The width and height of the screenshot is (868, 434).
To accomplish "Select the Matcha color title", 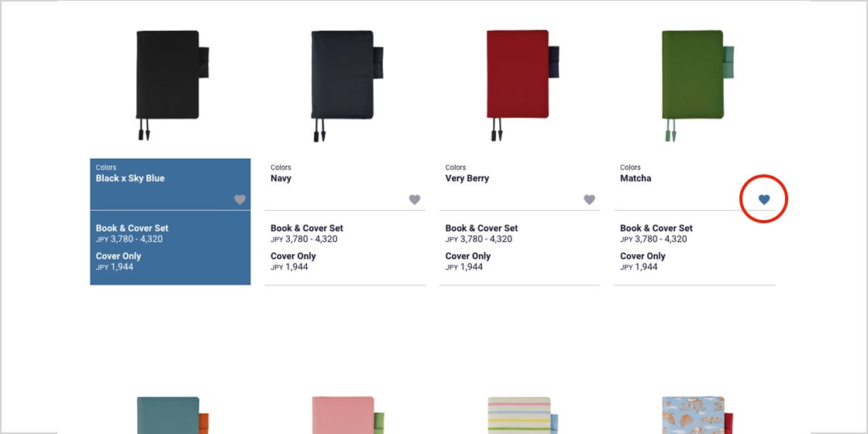I will pyautogui.click(x=635, y=178).
